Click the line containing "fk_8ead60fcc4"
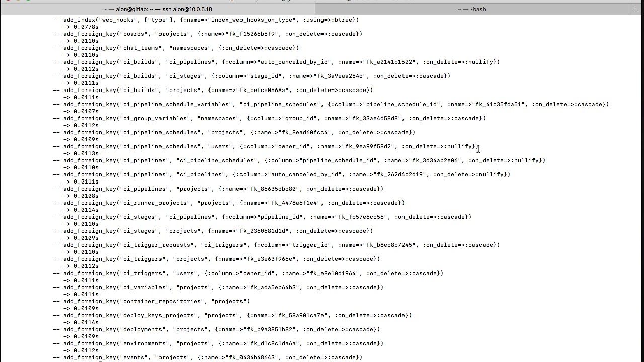Image resolution: width=644 pixels, height=362 pixels. click(x=234, y=132)
